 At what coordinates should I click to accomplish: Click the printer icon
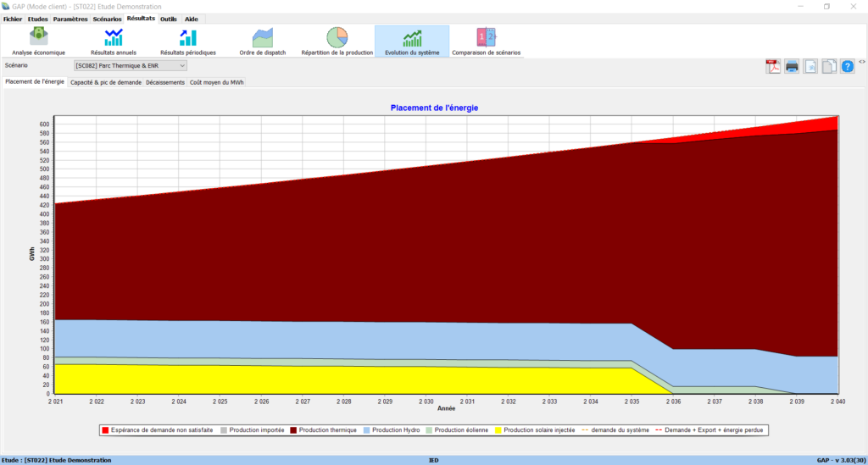(792, 67)
